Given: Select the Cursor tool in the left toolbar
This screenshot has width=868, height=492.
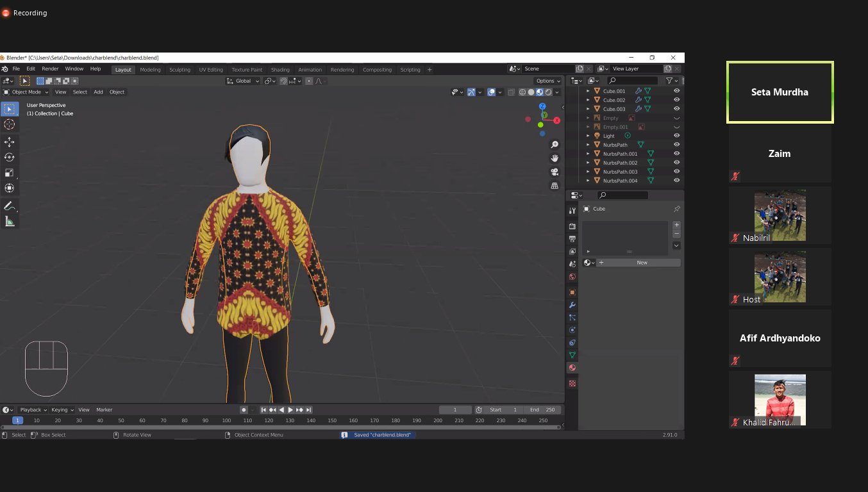Looking at the screenshot, I should pyautogui.click(x=10, y=124).
